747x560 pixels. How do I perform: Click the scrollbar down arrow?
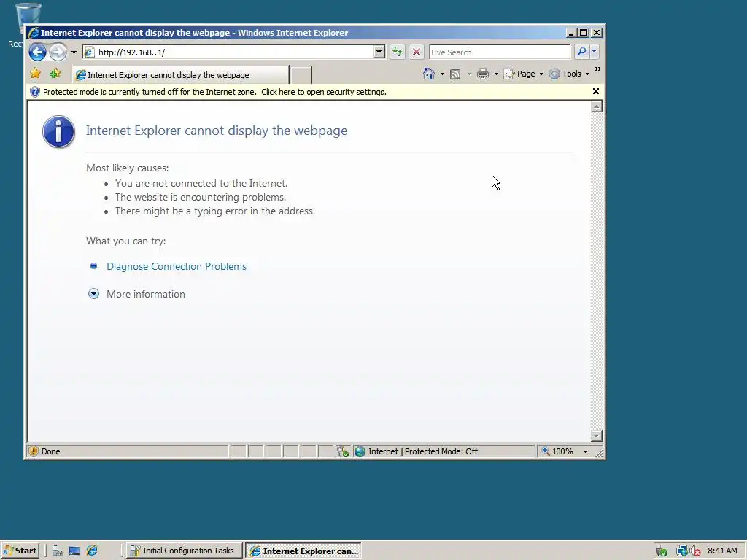coord(597,436)
